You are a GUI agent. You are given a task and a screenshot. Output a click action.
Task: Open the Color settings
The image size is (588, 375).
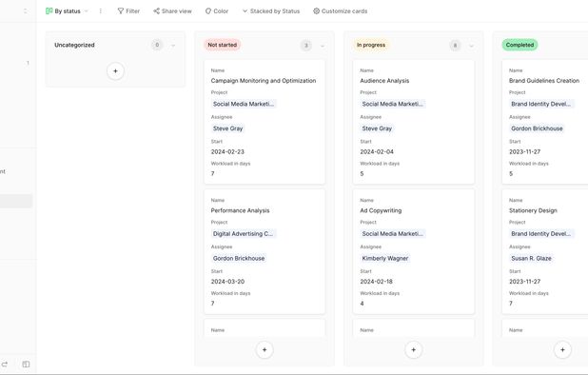[x=217, y=11]
